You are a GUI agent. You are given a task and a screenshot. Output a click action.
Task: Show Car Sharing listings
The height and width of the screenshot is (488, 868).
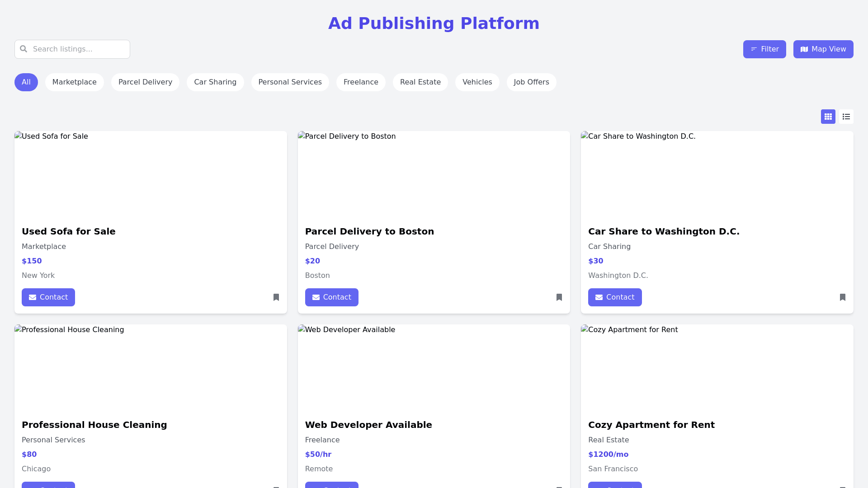215,82
